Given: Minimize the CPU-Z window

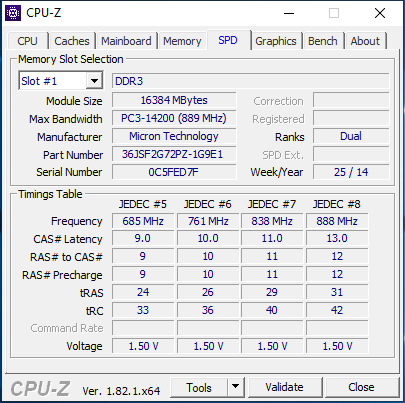Looking at the screenshot, I should 289,13.
